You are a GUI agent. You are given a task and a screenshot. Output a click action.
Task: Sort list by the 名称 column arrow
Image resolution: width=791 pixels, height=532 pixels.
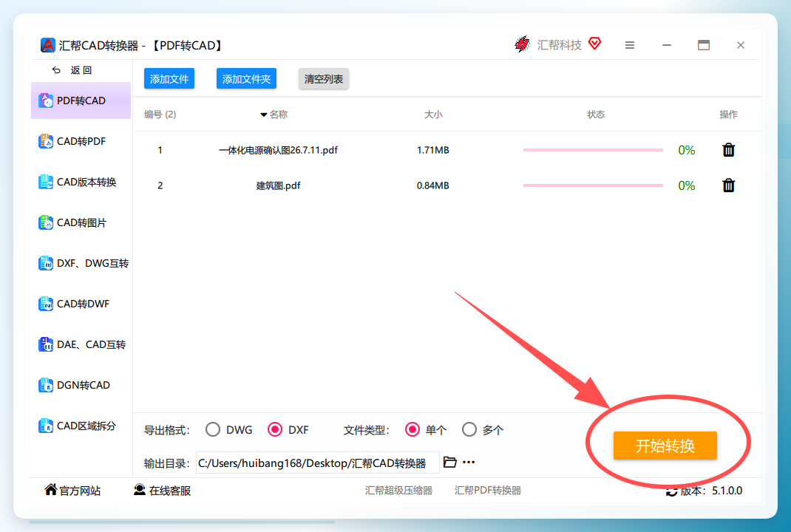tap(263, 115)
